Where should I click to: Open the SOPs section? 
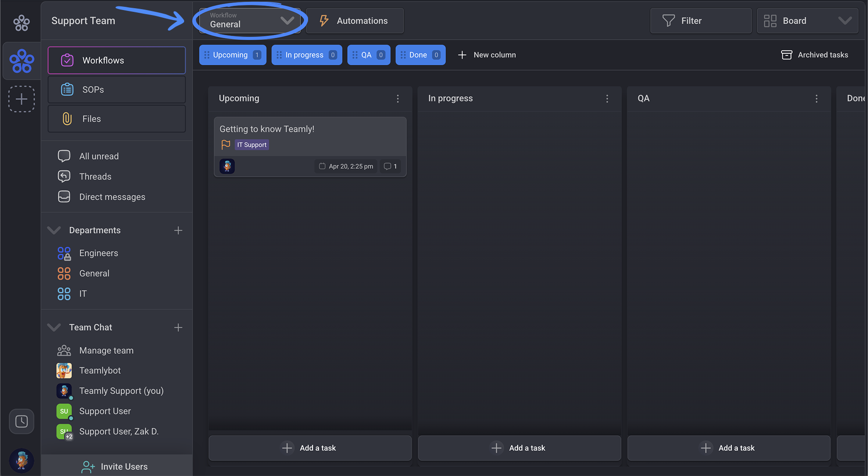click(117, 89)
